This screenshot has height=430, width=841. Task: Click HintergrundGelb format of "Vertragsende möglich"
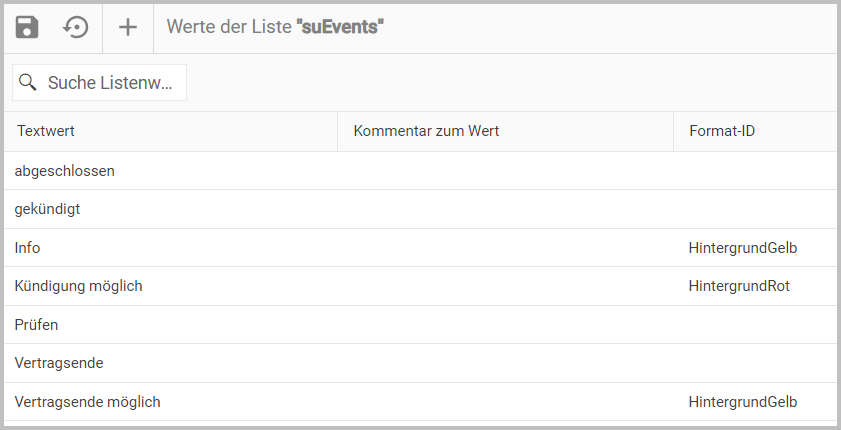(743, 402)
